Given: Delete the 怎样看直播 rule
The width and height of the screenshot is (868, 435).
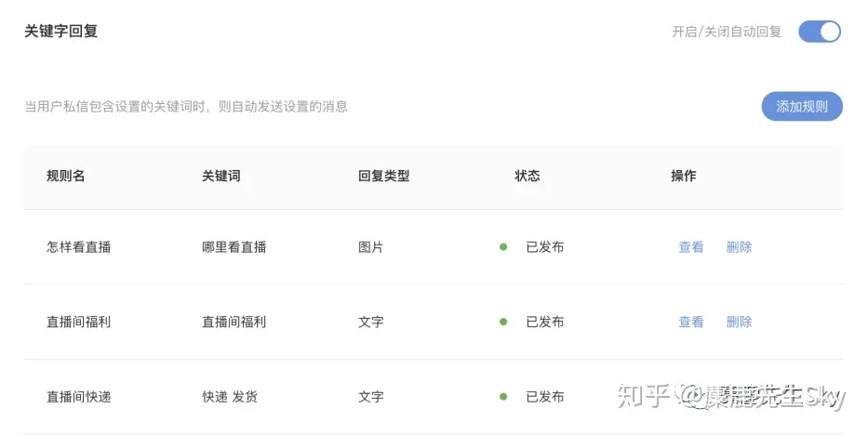Looking at the screenshot, I should coord(739,247).
